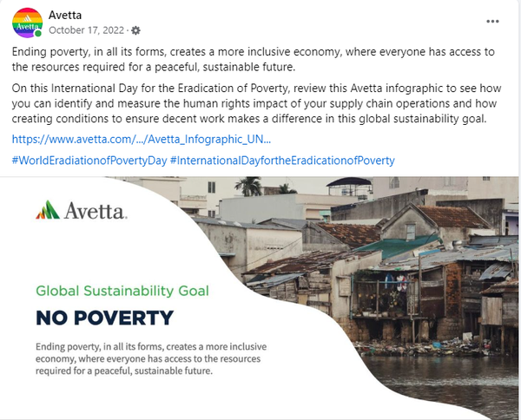This screenshot has width=521, height=420.
Task: Click the infographic caption about inclusive economy
Action: (141, 358)
